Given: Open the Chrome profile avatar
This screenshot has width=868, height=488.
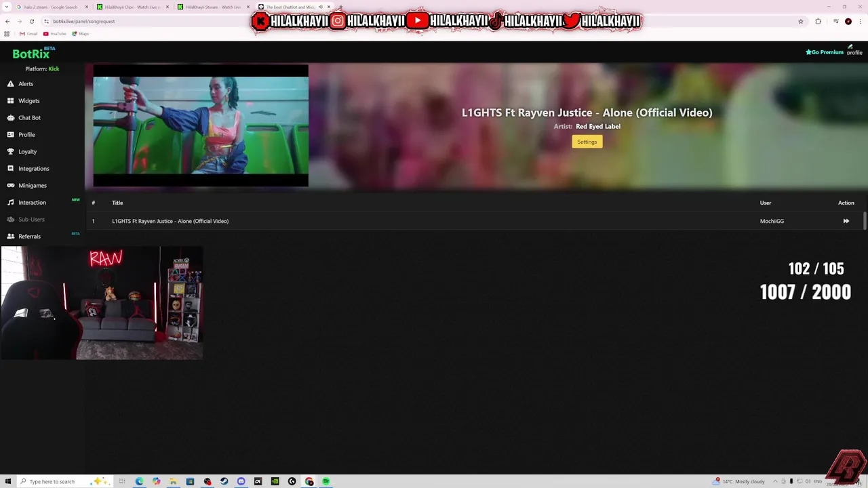Looking at the screenshot, I should 848,21.
